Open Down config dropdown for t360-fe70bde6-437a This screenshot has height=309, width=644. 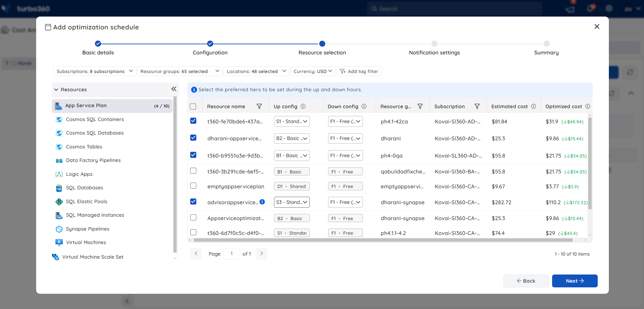[345, 121]
